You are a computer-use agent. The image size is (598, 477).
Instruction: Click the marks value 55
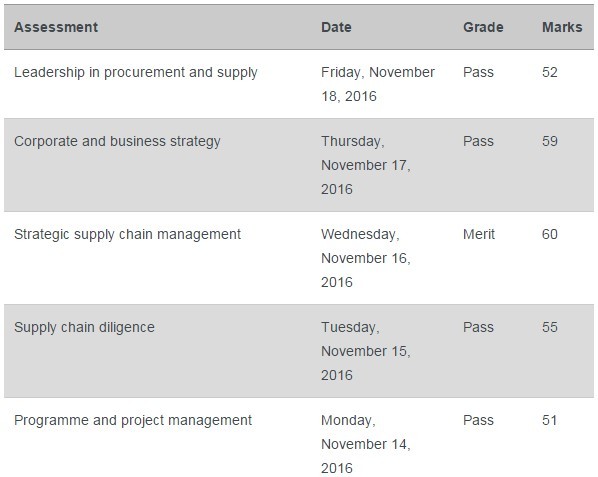coord(550,327)
